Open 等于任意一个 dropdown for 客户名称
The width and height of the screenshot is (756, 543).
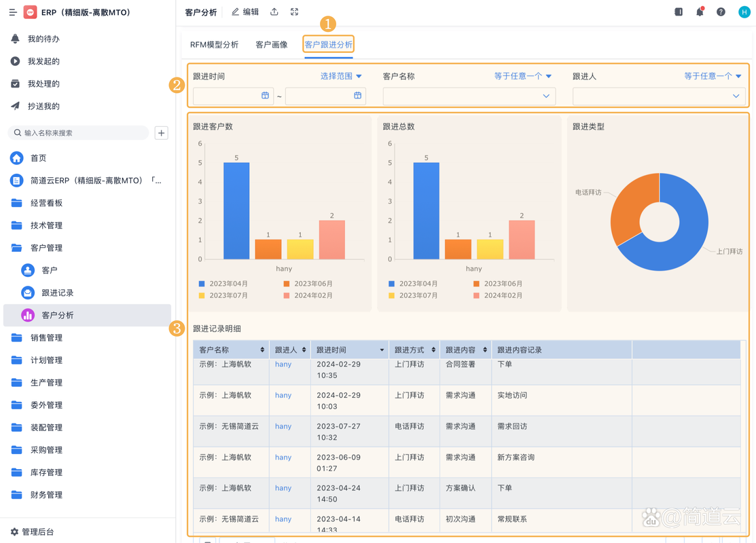coord(522,76)
